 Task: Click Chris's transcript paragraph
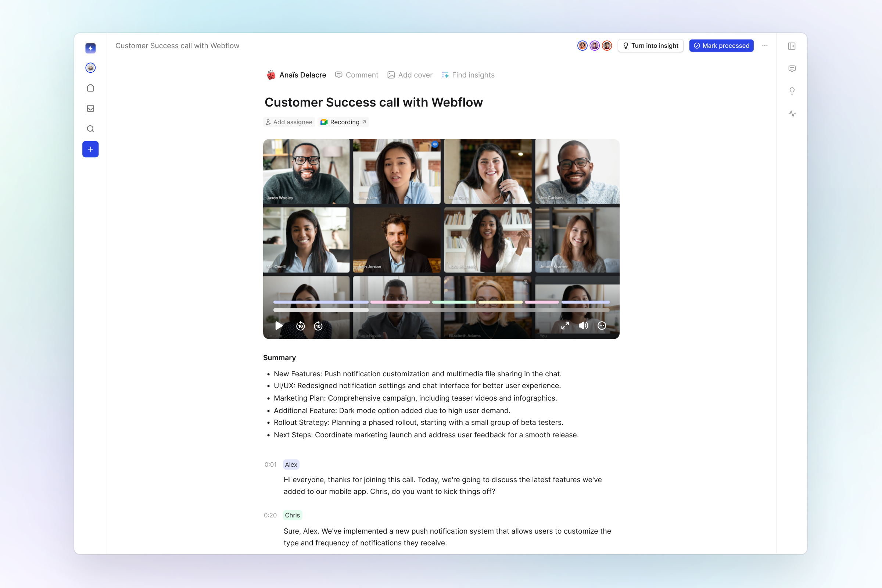pyautogui.click(x=447, y=537)
